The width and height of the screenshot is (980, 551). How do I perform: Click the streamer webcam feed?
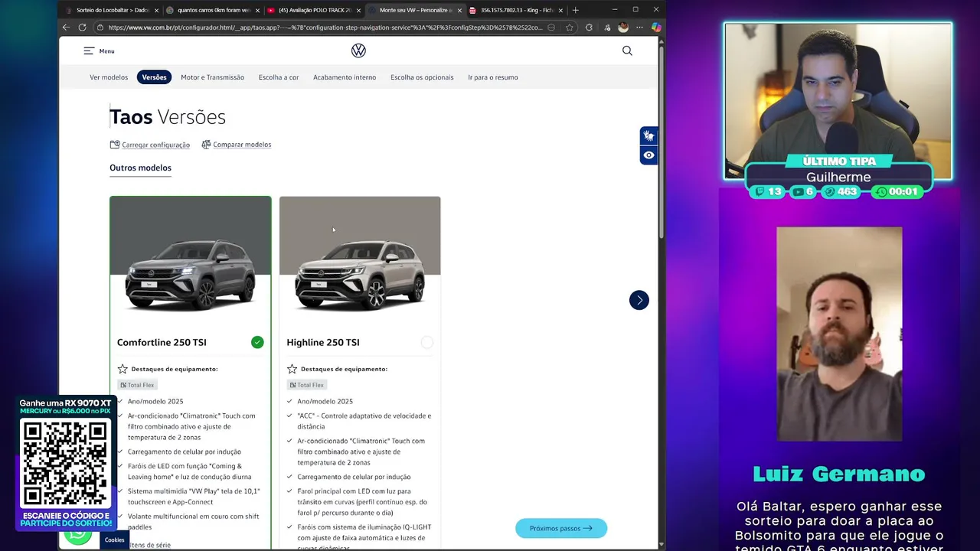838,101
